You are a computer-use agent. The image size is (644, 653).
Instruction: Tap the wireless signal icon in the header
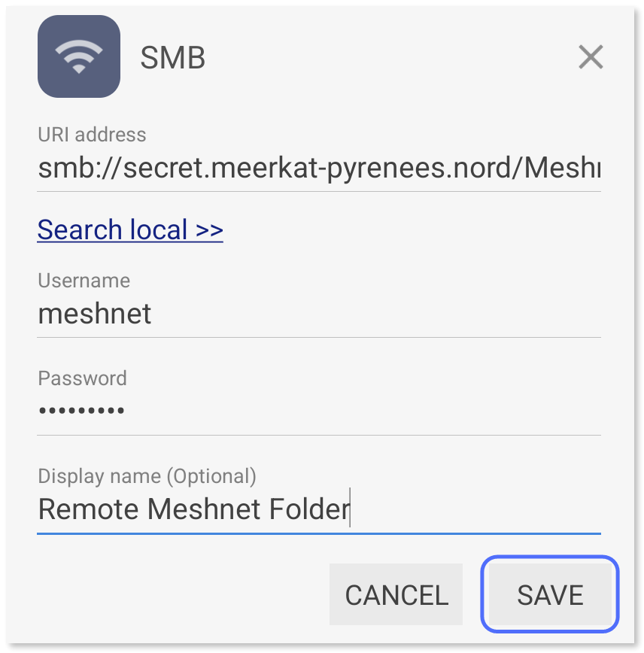(78, 56)
